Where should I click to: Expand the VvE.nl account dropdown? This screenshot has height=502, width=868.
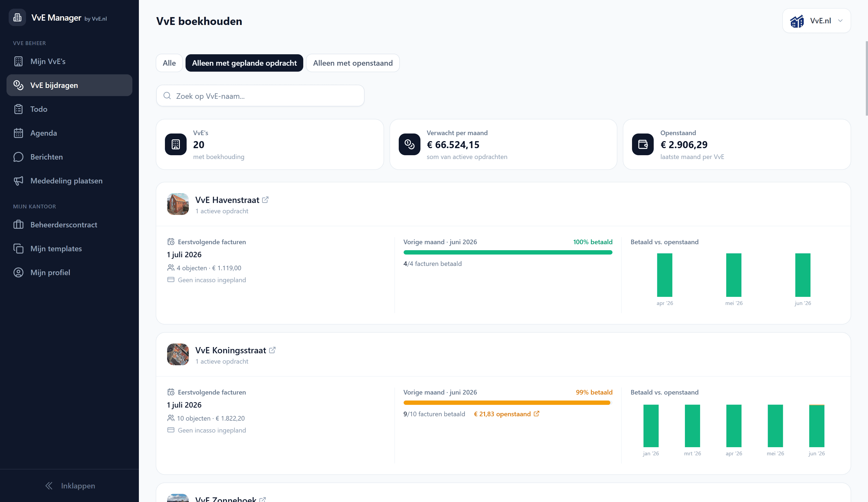[817, 21]
